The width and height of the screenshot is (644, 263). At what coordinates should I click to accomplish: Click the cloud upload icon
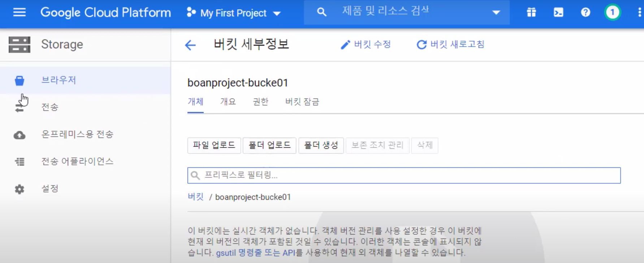point(20,135)
